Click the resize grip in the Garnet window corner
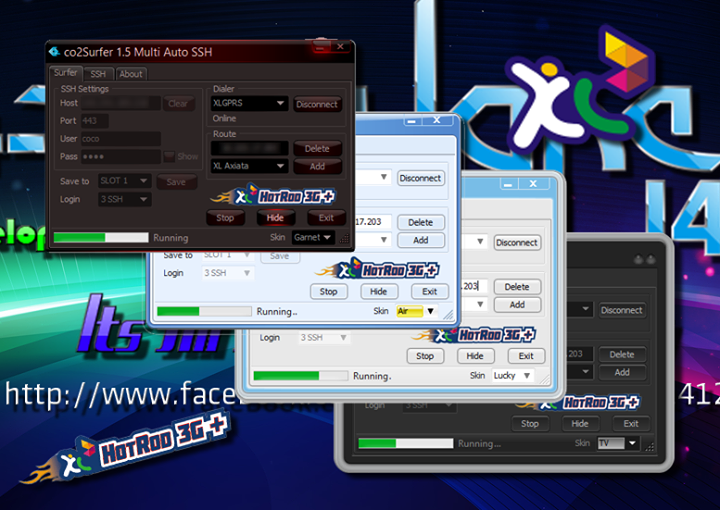The image size is (720, 510). tap(344, 238)
